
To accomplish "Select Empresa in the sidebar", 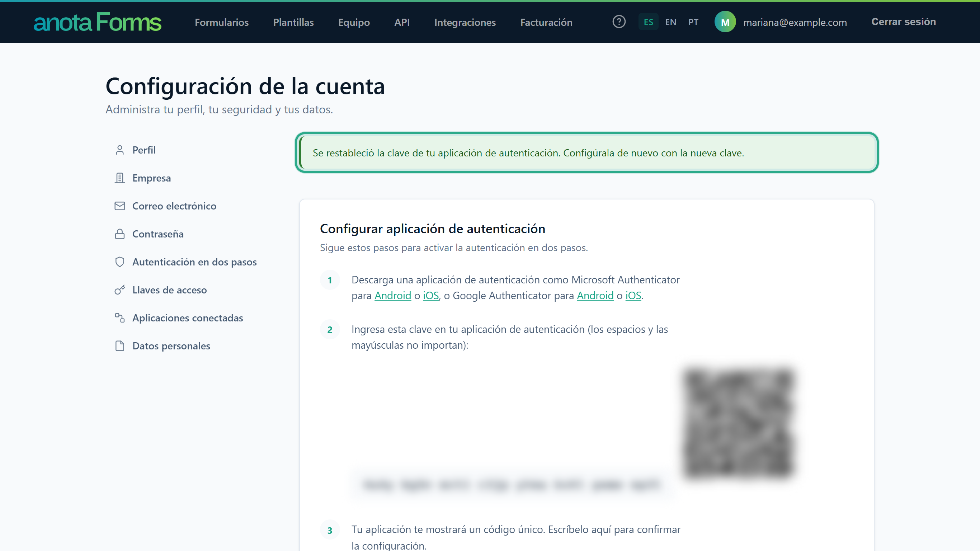I will (x=151, y=178).
